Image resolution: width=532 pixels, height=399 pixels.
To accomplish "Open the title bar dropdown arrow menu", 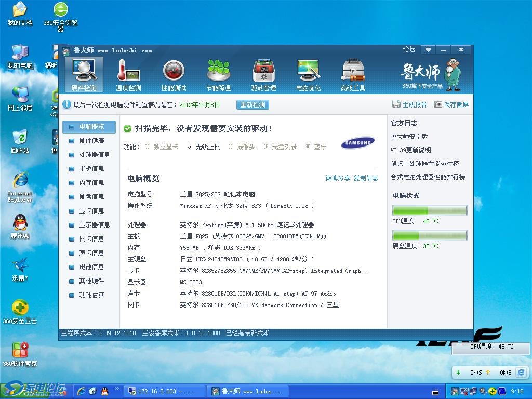I will pos(428,50).
